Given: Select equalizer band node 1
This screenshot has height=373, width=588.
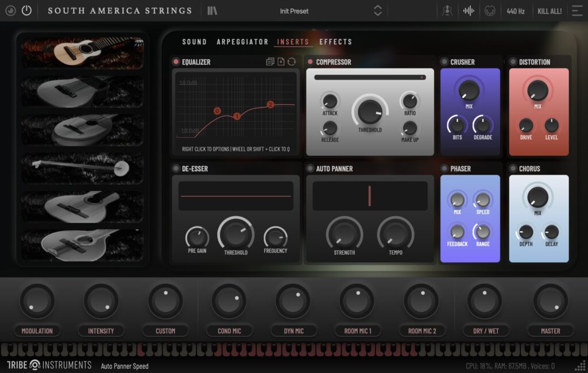Looking at the screenshot, I should (x=237, y=116).
